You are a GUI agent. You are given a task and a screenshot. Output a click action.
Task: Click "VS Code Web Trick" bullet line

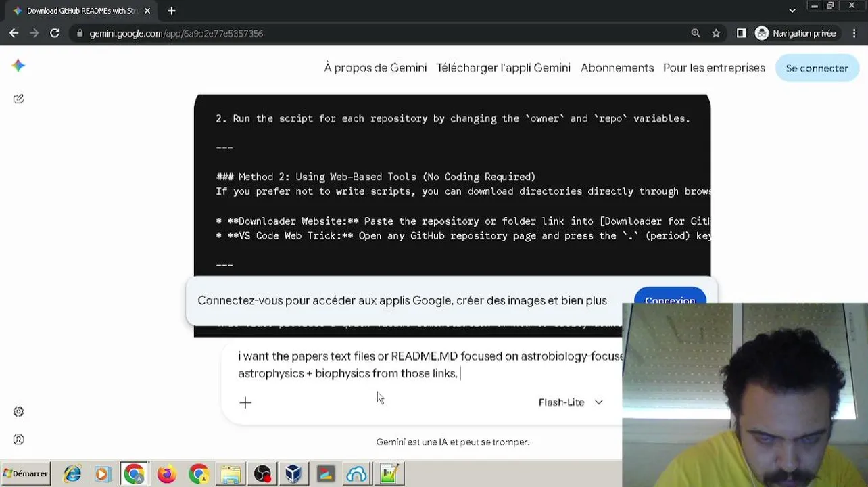[463, 236]
